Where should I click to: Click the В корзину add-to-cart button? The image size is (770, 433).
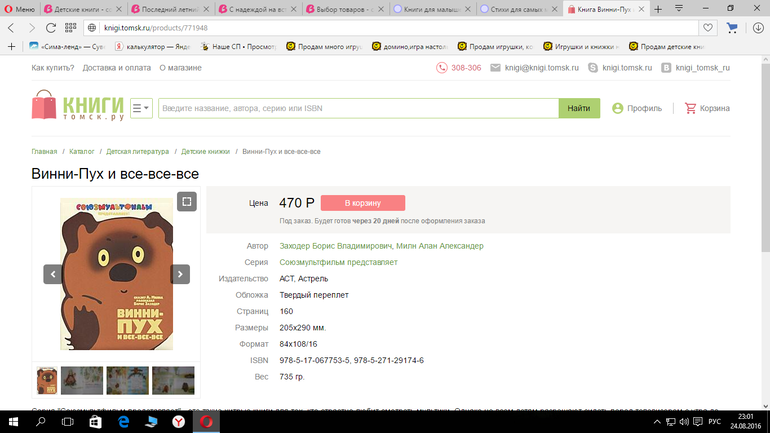click(x=362, y=203)
